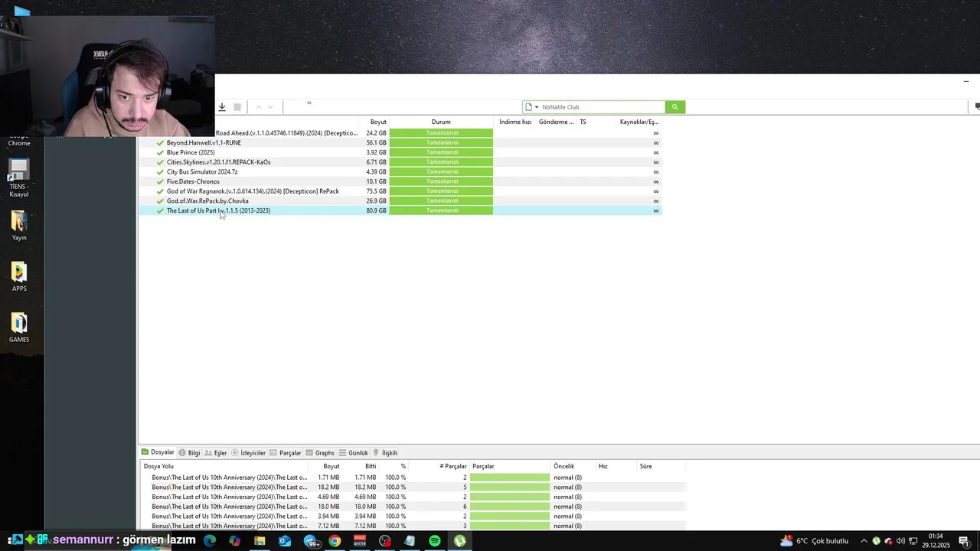This screenshot has width=980, height=551.
Task: Show hidden system tray icons chevron
Action: click(x=864, y=541)
